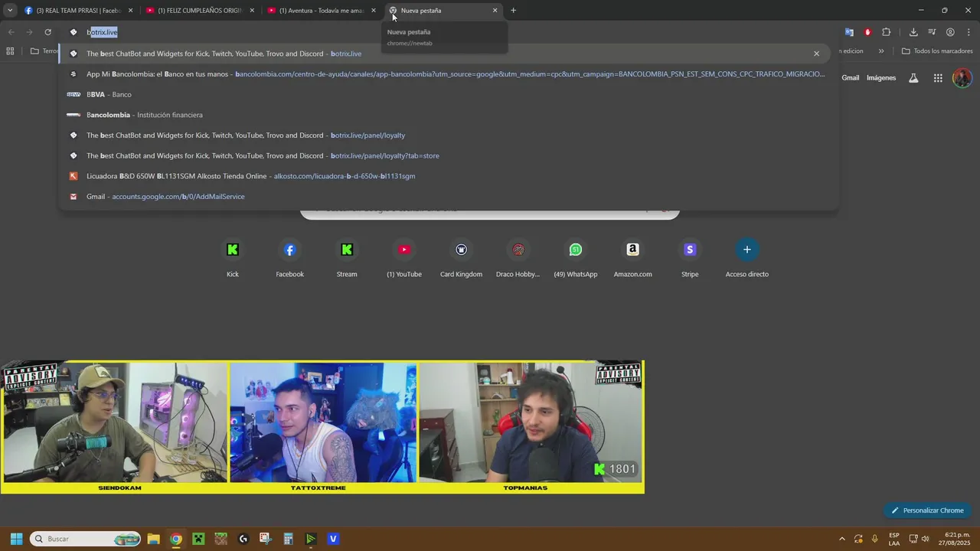The width and height of the screenshot is (980, 551).
Task: Open Chrome downloads icon
Action: point(913,32)
